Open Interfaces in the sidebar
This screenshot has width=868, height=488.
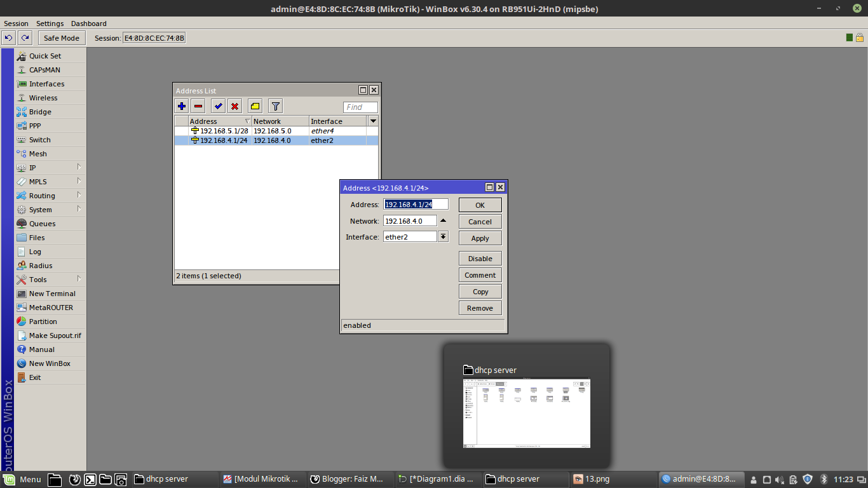click(x=50, y=84)
